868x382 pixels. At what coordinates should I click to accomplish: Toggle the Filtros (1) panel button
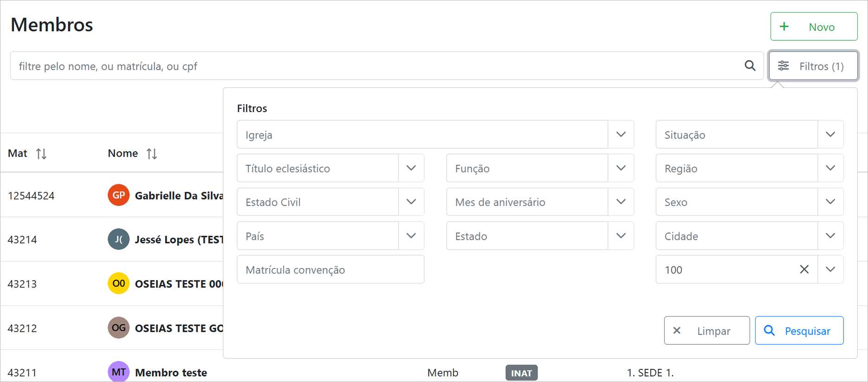click(x=813, y=66)
